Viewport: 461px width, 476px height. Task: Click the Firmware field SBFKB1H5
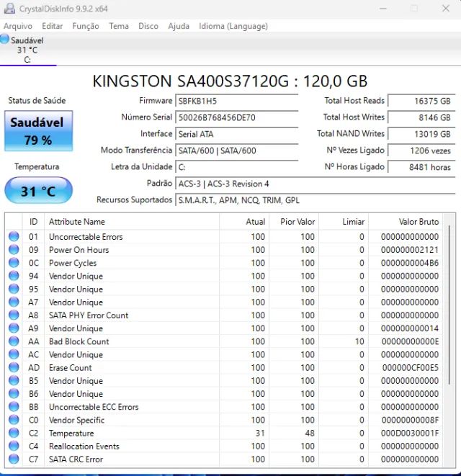[x=236, y=101]
